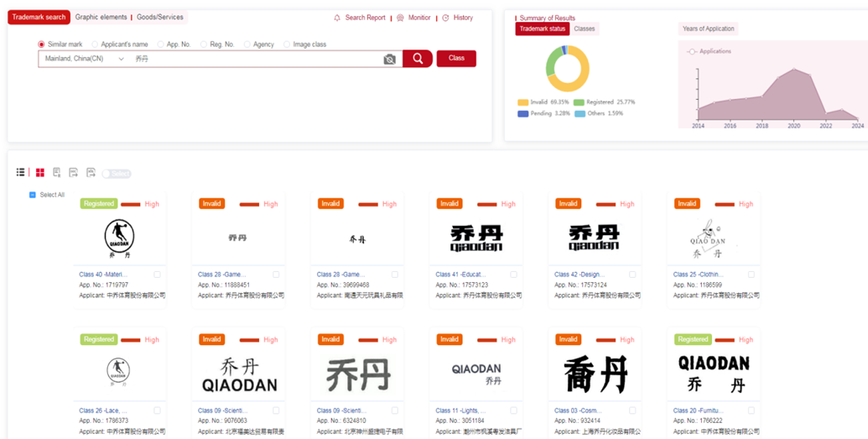
Task: Click the trademark status donut chart
Action: pos(568,69)
